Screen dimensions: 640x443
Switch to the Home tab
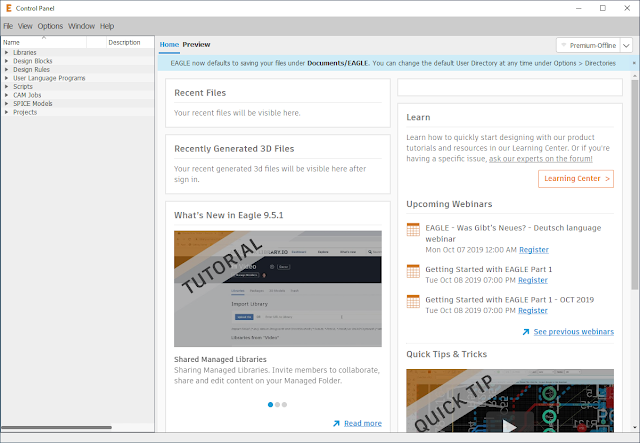pos(169,45)
